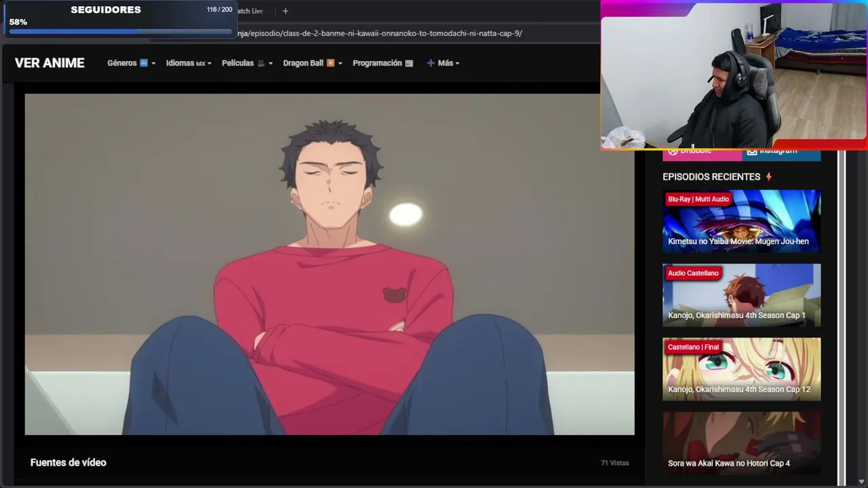Click the lightning bolt icon beside Episodios Recientes

click(769, 177)
